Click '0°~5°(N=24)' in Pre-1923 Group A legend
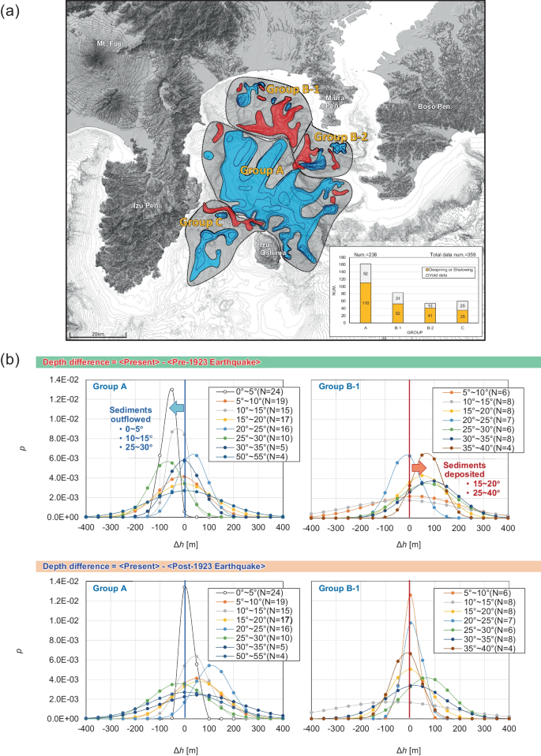This screenshot has width=541, height=756. coord(250,392)
